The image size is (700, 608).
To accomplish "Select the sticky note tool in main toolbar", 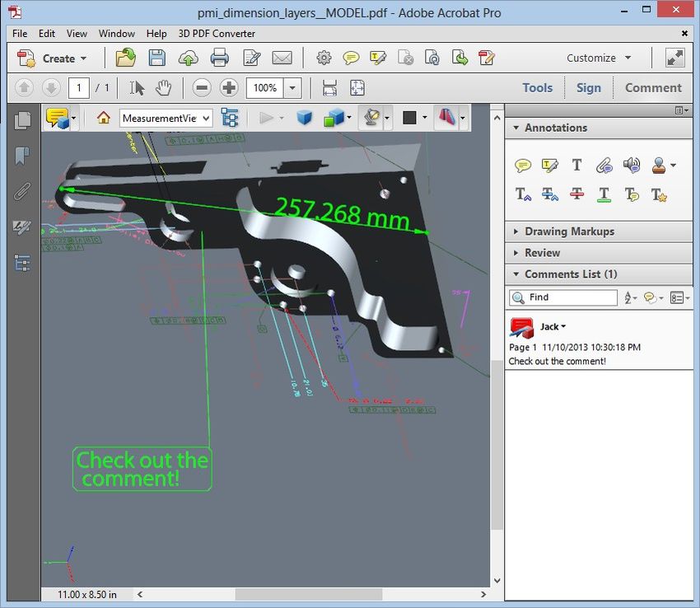I will point(351,58).
